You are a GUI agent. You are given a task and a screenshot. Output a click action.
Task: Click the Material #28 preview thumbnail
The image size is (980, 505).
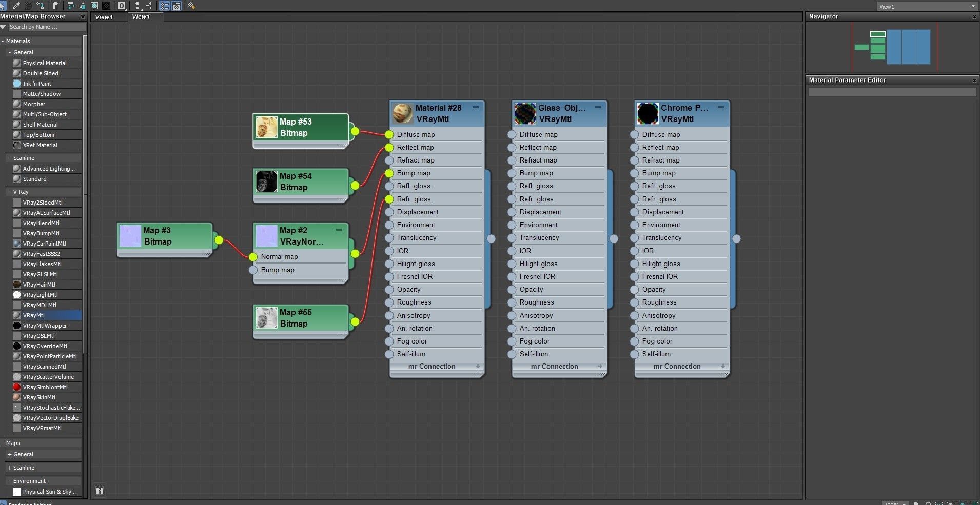pyautogui.click(x=403, y=113)
